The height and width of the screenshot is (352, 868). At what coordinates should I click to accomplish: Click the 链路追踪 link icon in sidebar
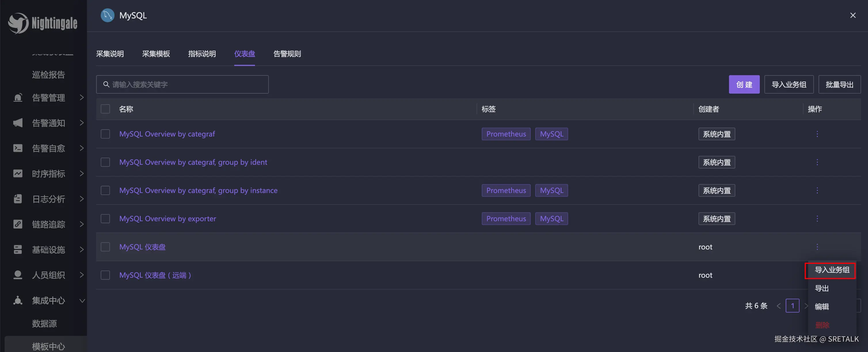[x=18, y=224]
